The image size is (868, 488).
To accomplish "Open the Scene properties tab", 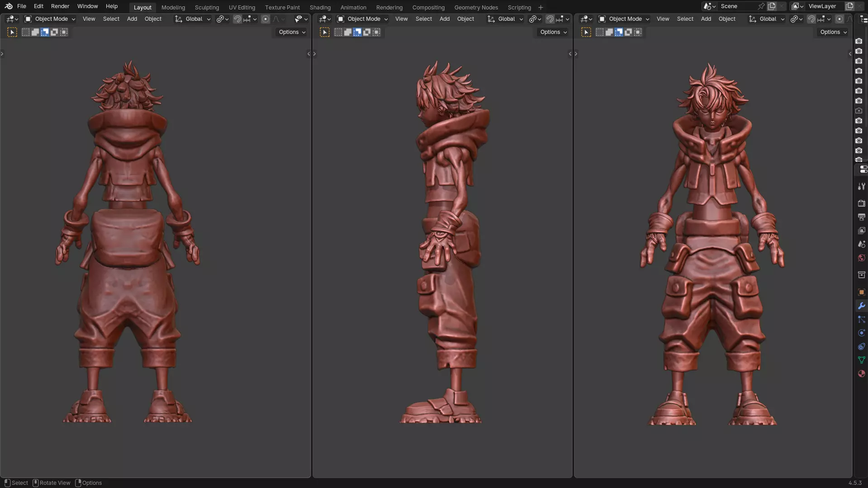I will coord(861,244).
